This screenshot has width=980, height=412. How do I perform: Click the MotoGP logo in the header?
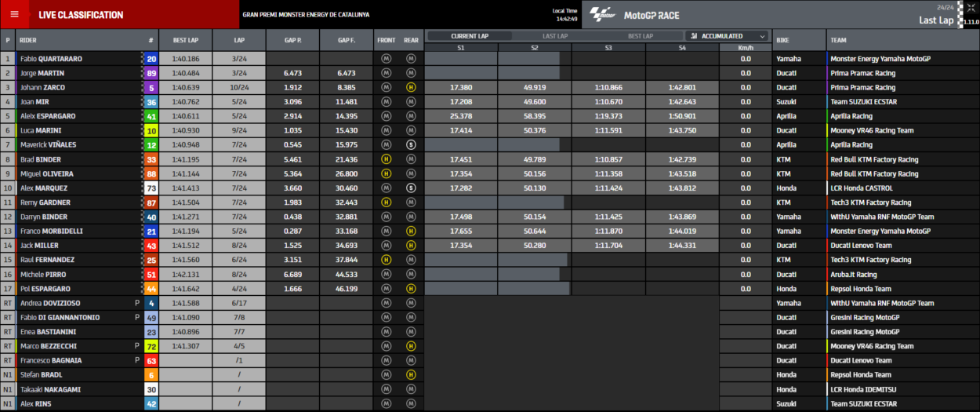(603, 15)
